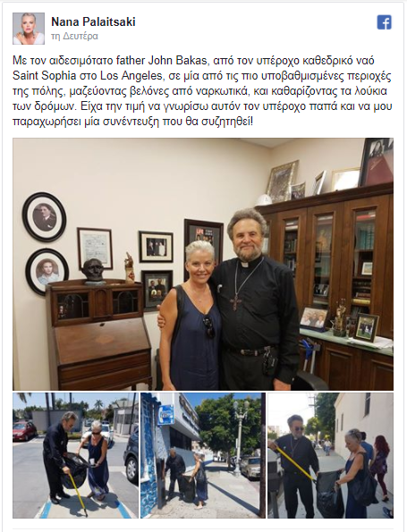Click the Greek post text paragraph
407x532 pixels.
pyautogui.click(x=203, y=91)
